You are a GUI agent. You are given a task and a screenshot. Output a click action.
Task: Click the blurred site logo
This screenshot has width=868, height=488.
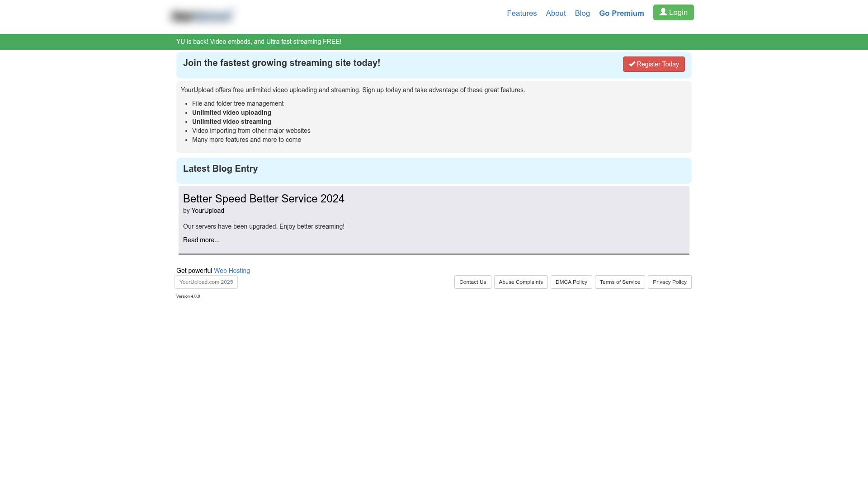(202, 16)
